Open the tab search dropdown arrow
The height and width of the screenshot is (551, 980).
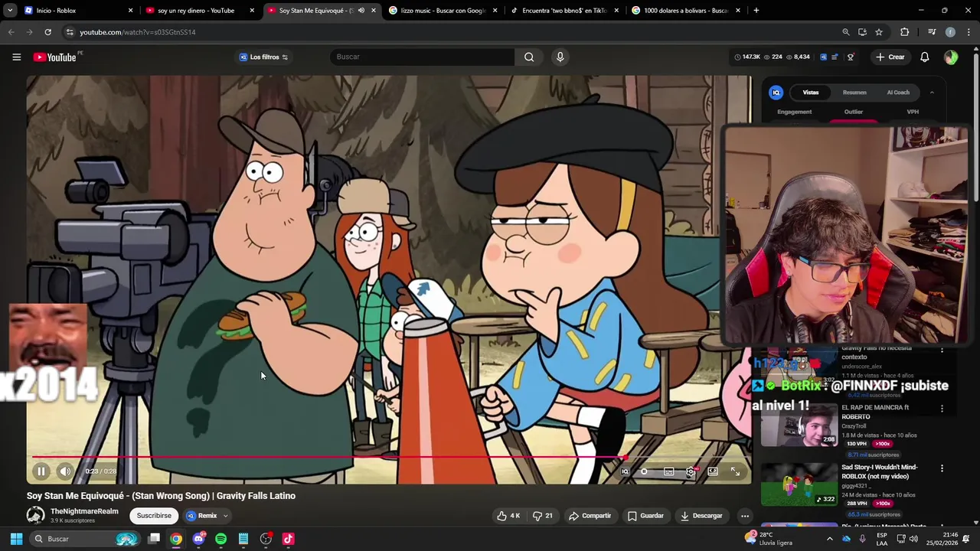(x=9, y=11)
